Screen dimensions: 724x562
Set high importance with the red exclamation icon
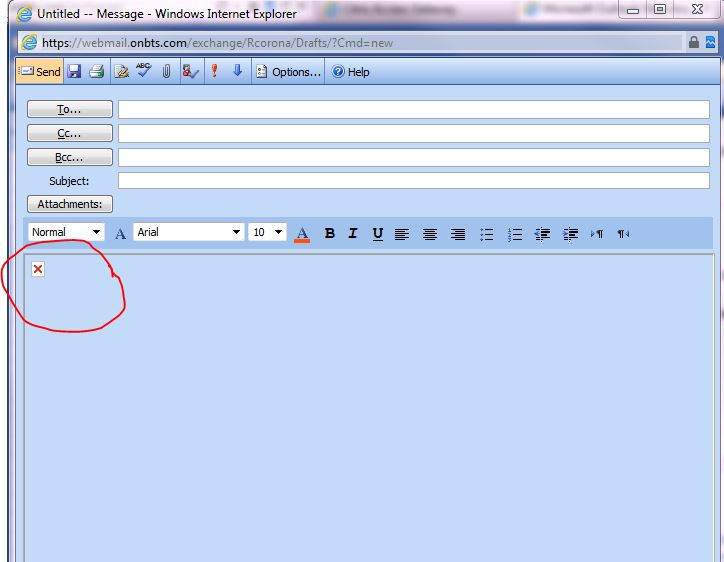pyautogui.click(x=214, y=71)
